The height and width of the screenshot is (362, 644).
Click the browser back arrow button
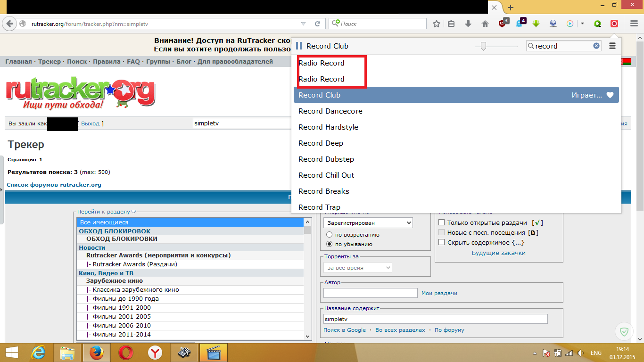tap(8, 24)
